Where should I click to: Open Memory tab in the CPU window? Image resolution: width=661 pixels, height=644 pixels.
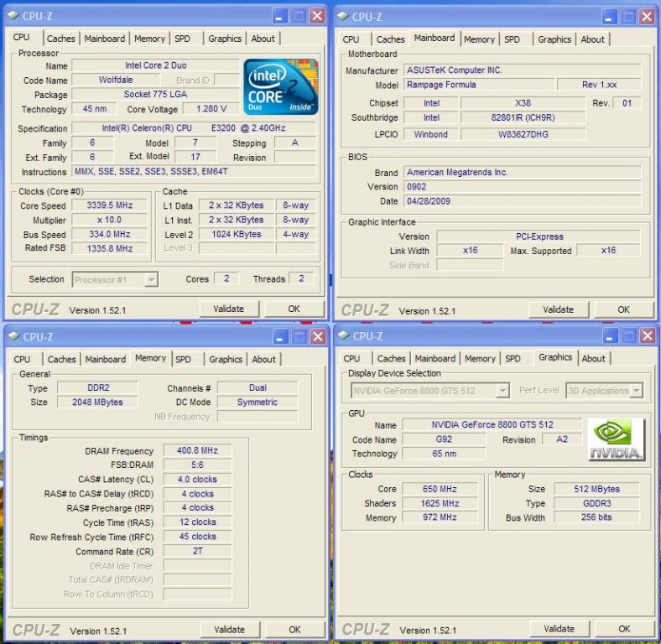(149, 39)
